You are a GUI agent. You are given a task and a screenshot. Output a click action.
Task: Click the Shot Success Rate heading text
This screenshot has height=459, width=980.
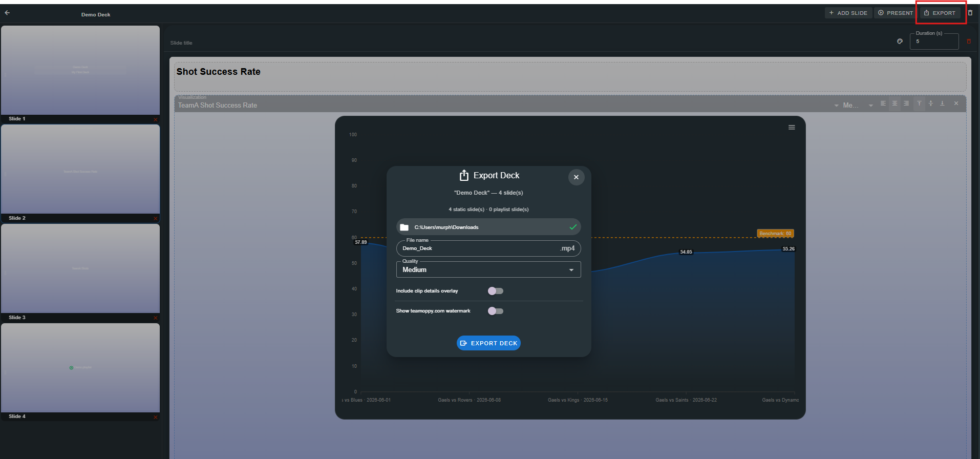click(219, 72)
